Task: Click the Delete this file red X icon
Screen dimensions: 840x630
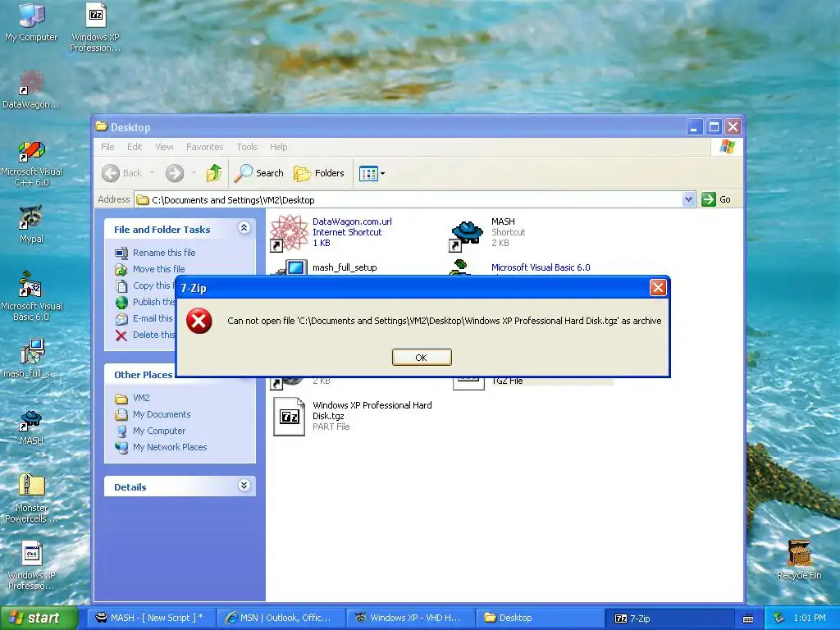Action: 121,336
